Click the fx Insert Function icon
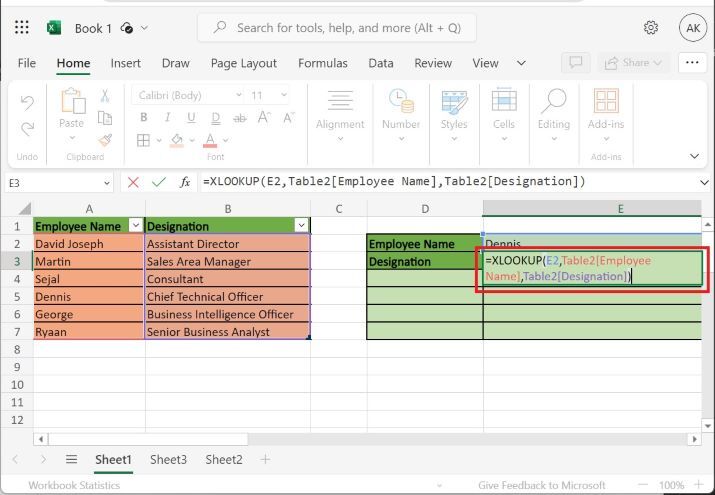 (x=185, y=183)
